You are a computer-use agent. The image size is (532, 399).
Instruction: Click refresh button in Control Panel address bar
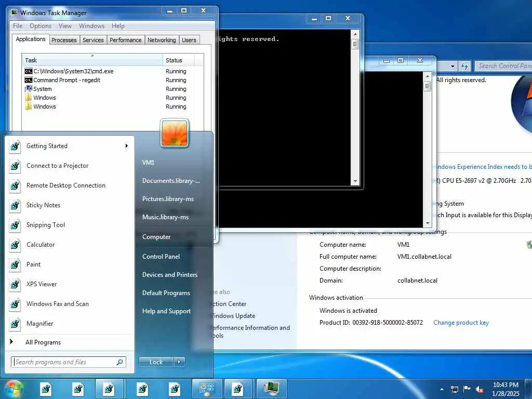coord(464,66)
